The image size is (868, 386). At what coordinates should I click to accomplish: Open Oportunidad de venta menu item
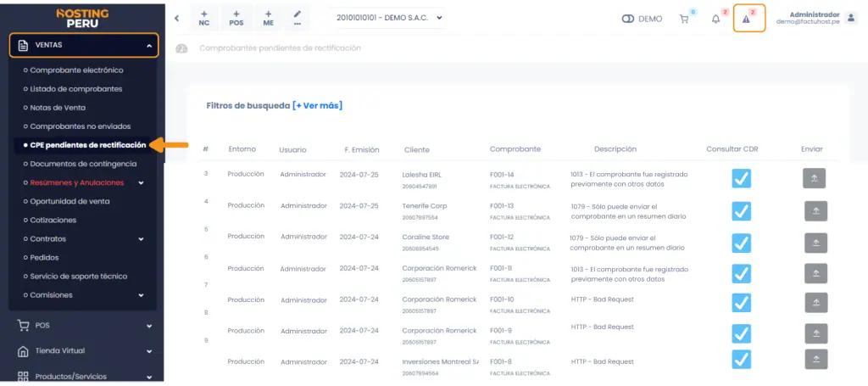70,201
